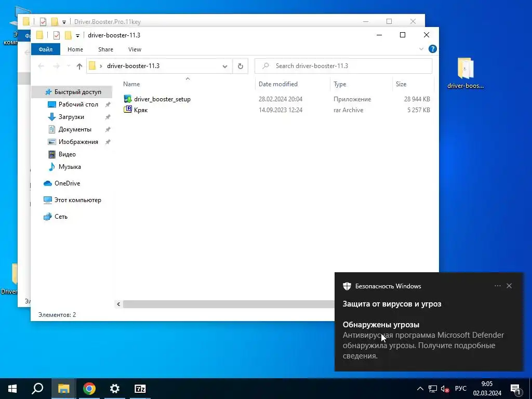Click the 5 257 KB size cell
The width and height of the screenshot is (532, 399).
pyautogui.click(x=419, y=110)
